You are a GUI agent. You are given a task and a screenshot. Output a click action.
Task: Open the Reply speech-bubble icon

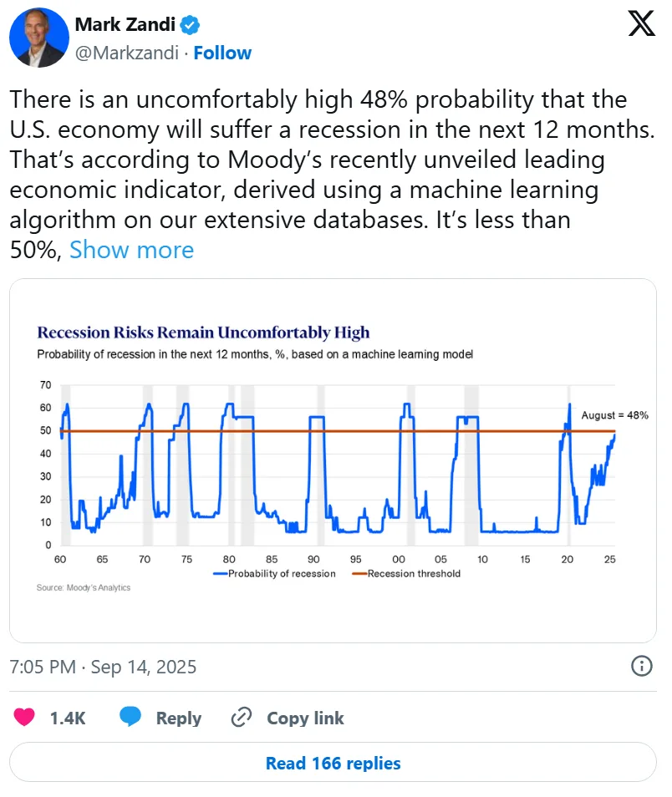coord(132,718)
